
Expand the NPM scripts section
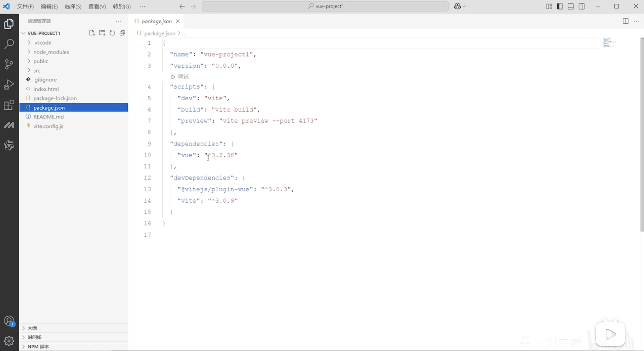click(x=38, y=346)
